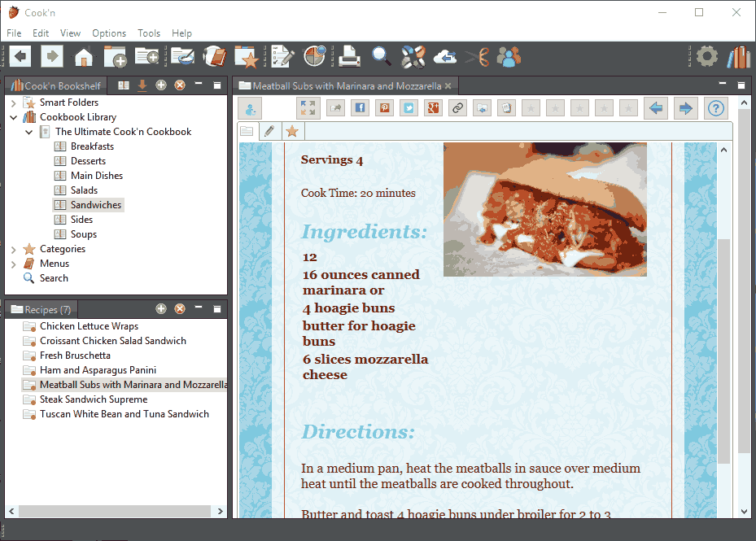Click the Recipes list horizontal scrollbar

click(x=115, y=511)
